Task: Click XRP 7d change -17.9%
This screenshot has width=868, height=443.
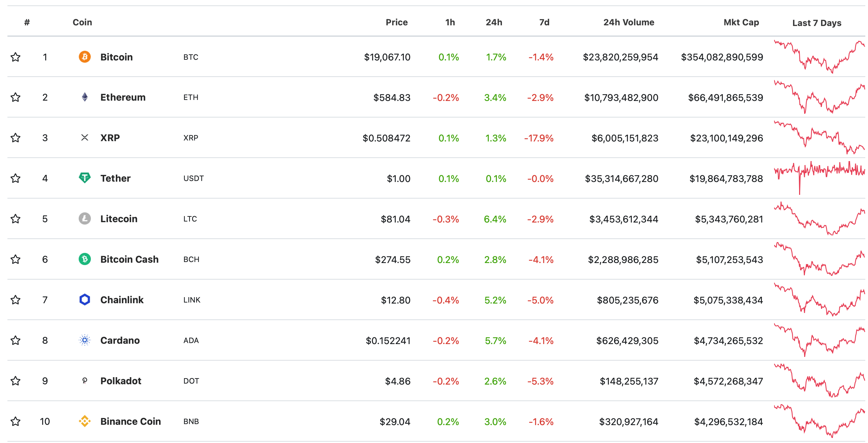Action: coord(539,138)
